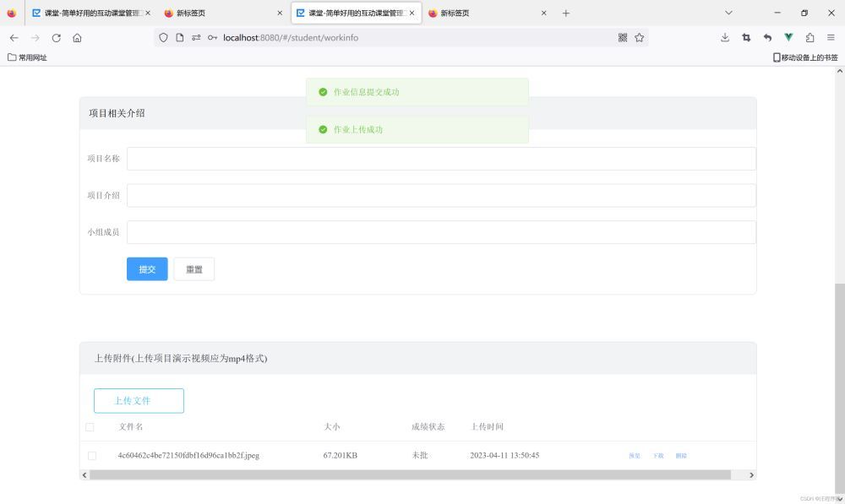The image size is (845, 504).
Task: Click the blue 提交 submit button
Action: pyautogui.click(x=147, y=269)
